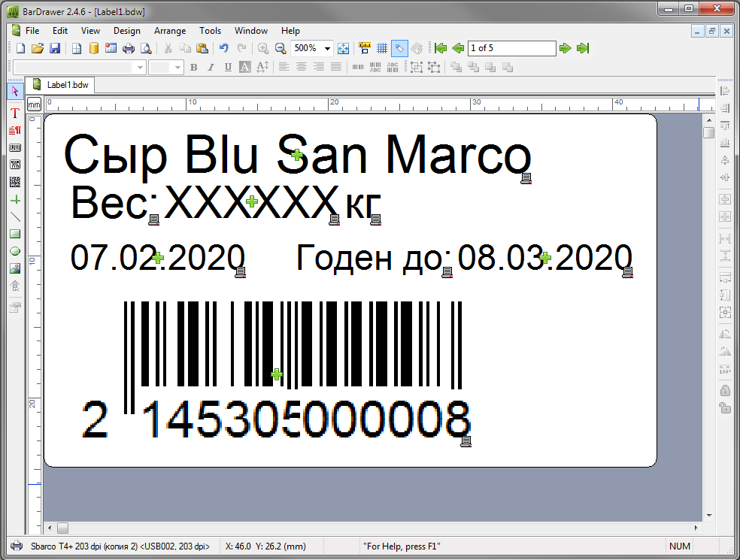Open the table with red pin icon
740x560 pixels.
111,48
